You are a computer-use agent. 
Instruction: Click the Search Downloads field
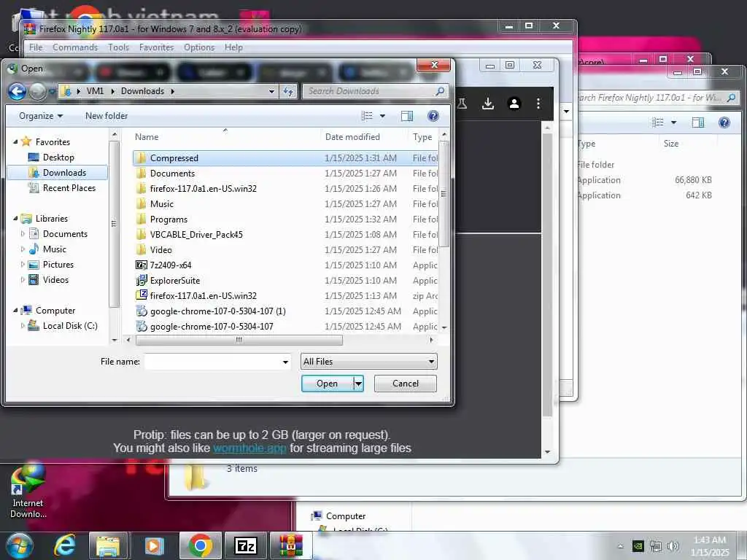[x=370, y=91]
